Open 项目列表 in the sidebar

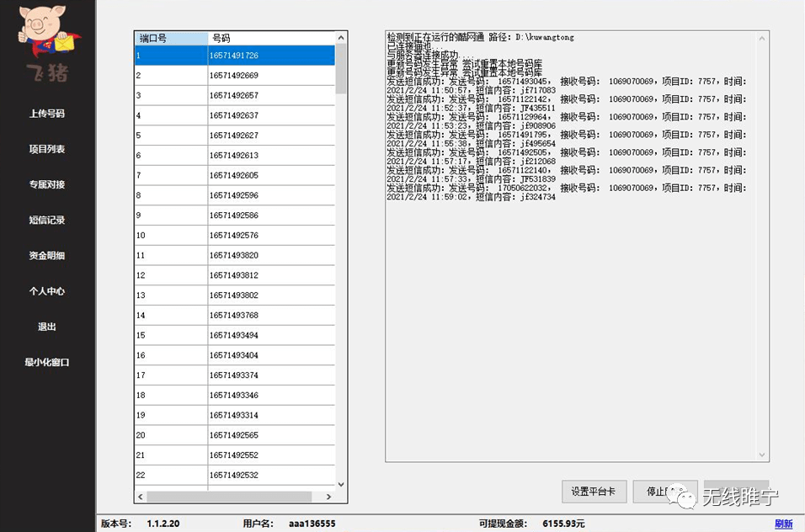(x=47, y=149)
